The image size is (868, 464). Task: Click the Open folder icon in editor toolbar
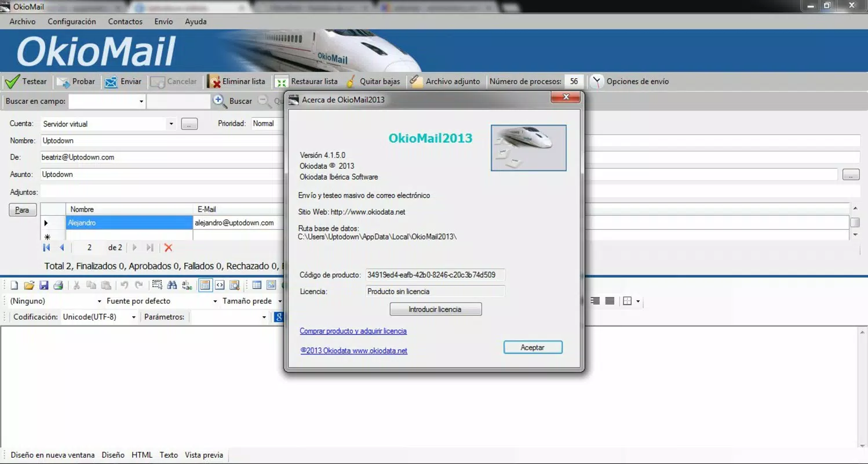(29, 285)
